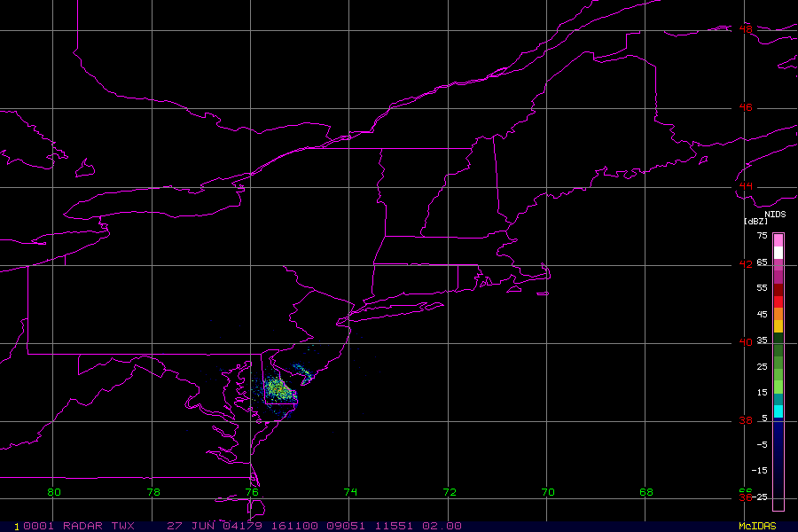798x532 pixels.
Task: Click the green longitude label 70
Action: pos(548,492)
